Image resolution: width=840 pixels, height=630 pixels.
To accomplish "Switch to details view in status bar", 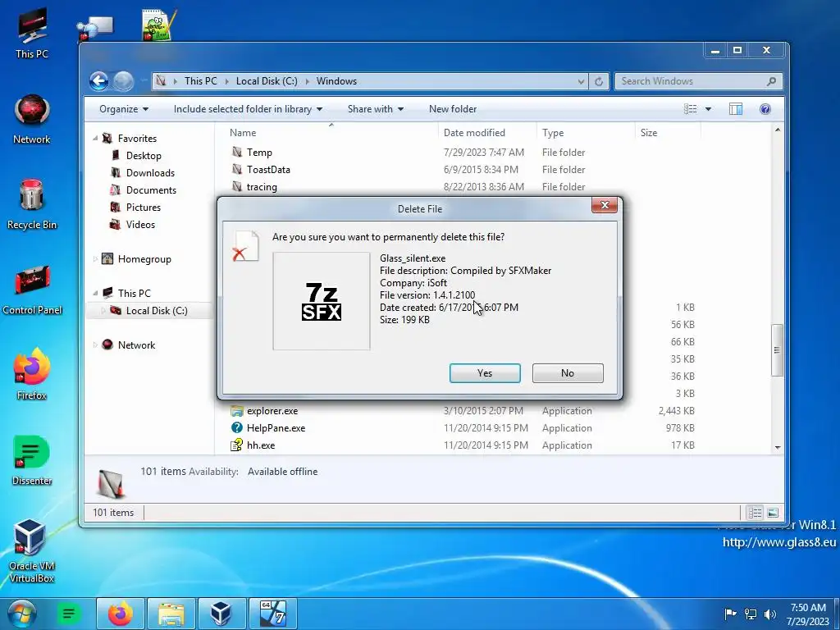I will (756, 514).
